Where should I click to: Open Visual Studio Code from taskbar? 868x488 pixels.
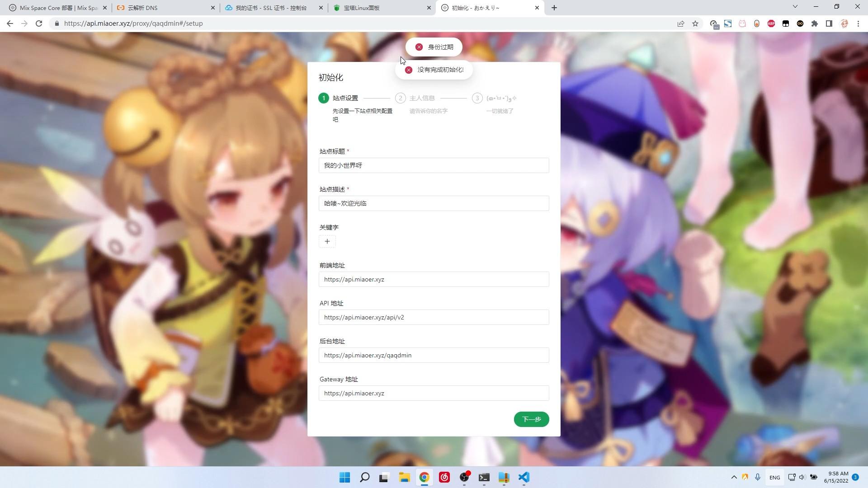(x=524, y=477)
